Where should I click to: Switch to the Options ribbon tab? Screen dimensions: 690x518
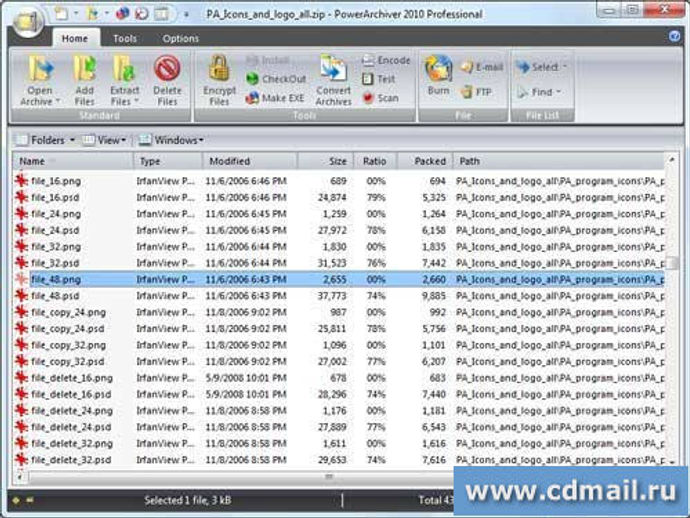(181, 38)
